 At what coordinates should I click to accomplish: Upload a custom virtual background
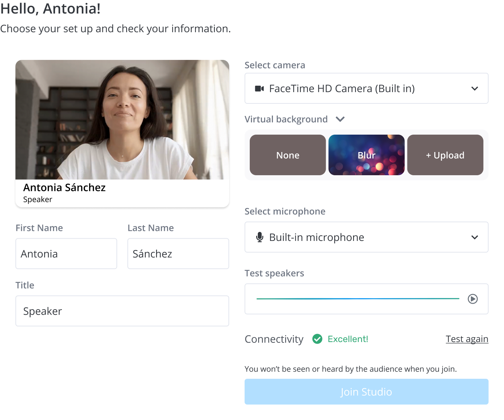(445, 155)
